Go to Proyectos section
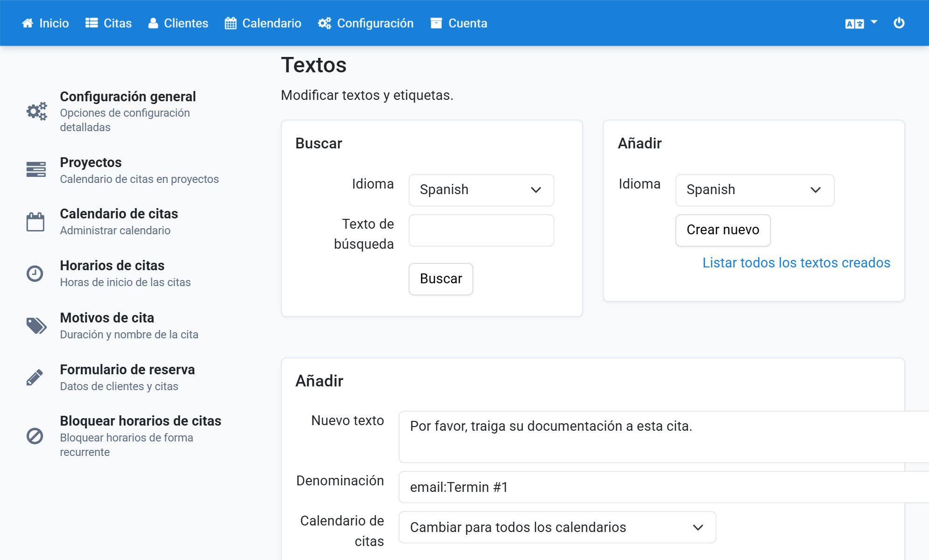This screenshot has height=560, width=929. pos(91,162)
